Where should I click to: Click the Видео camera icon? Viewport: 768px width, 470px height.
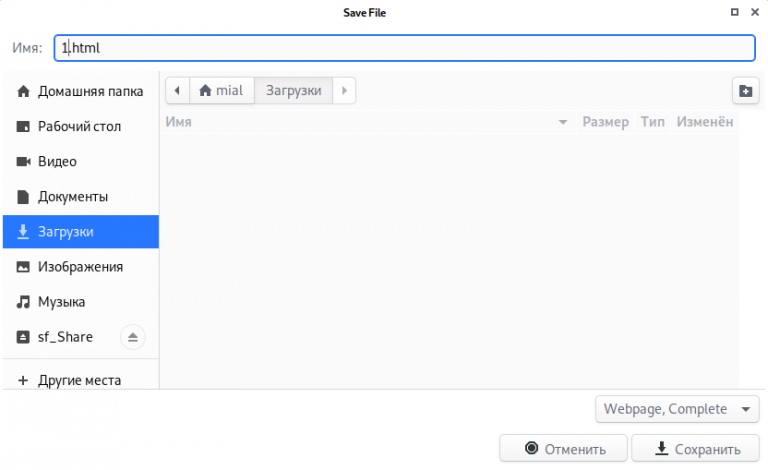(23, 161)
